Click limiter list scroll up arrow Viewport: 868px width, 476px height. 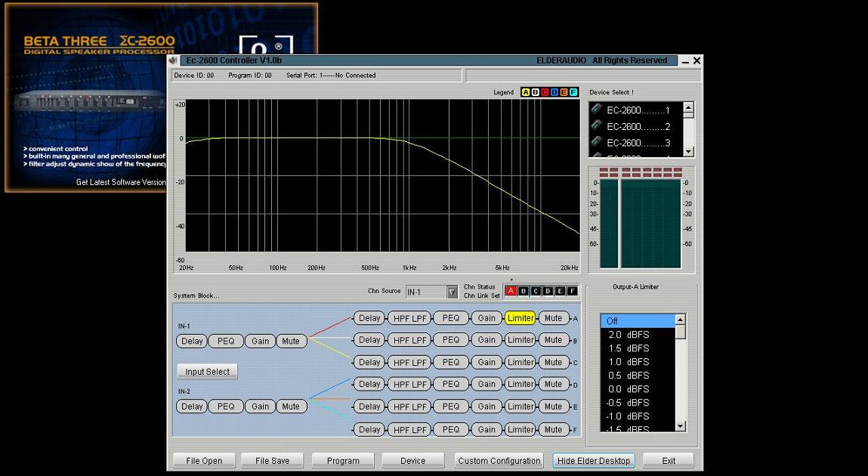tap(681, 320)
